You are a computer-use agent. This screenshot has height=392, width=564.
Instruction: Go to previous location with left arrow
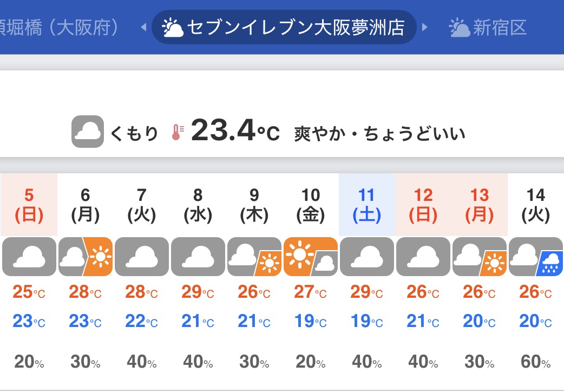point(143,27)
